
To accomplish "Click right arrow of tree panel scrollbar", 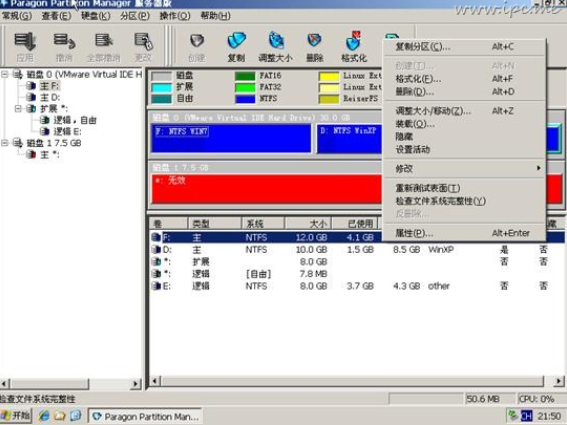I will (x=136, y=383).
